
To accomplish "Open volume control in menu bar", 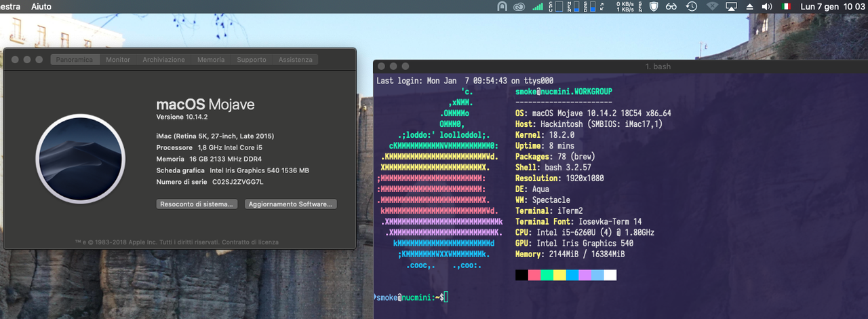I will tap(767, 6).
